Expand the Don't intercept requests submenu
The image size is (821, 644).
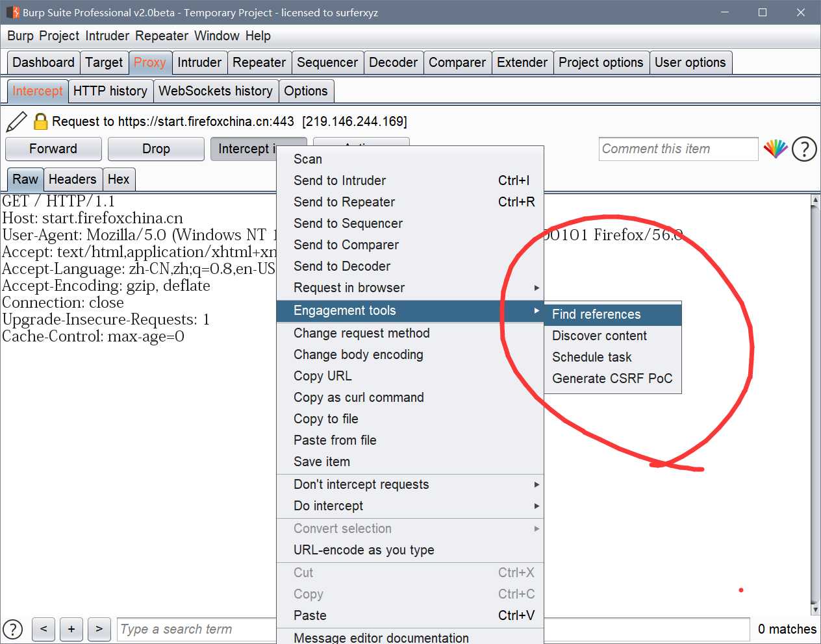coord(410,484)
